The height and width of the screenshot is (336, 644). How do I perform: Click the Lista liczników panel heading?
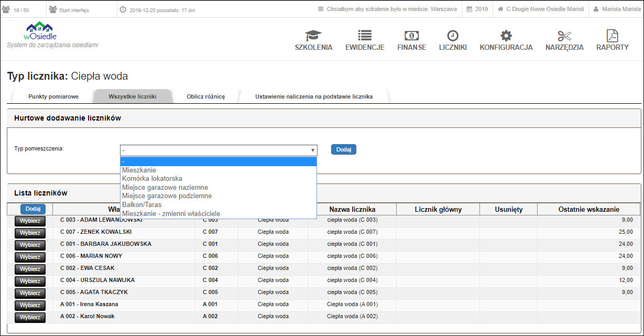[x=41, y=193]
